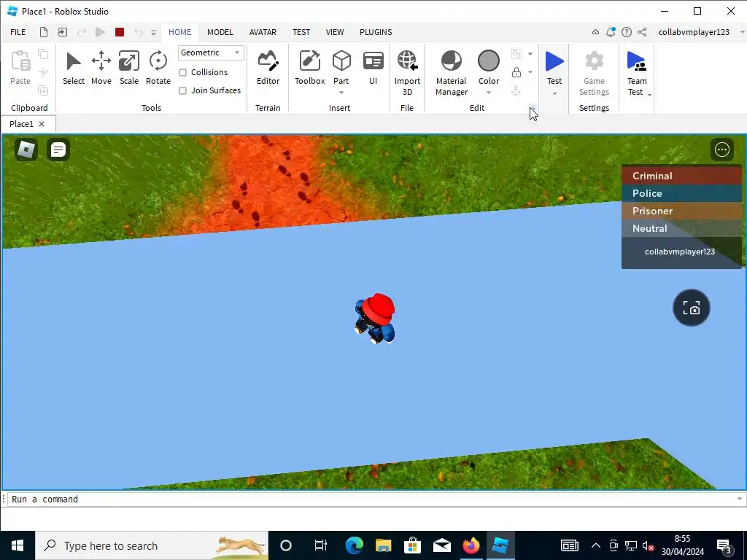Click collabvmplayer123 in the player list

pos(681,252)
